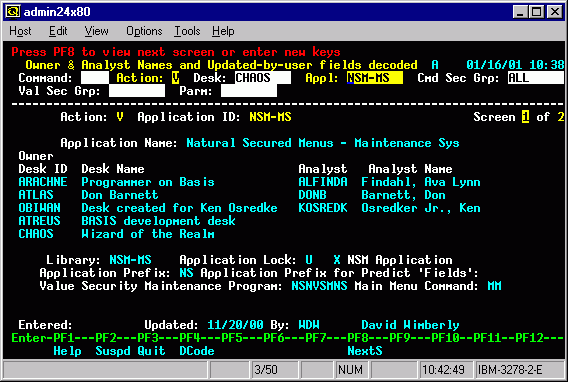
Task: Click the Suspd function key label
Action: (113, 351)
